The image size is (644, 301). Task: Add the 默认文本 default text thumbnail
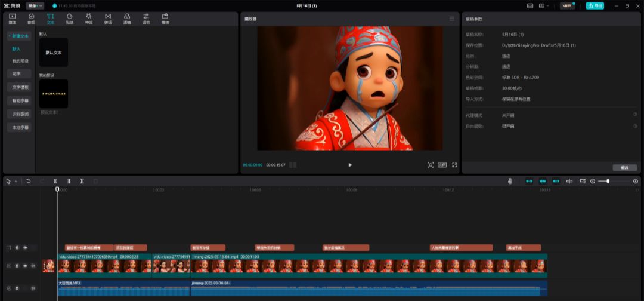click(54, 53)
